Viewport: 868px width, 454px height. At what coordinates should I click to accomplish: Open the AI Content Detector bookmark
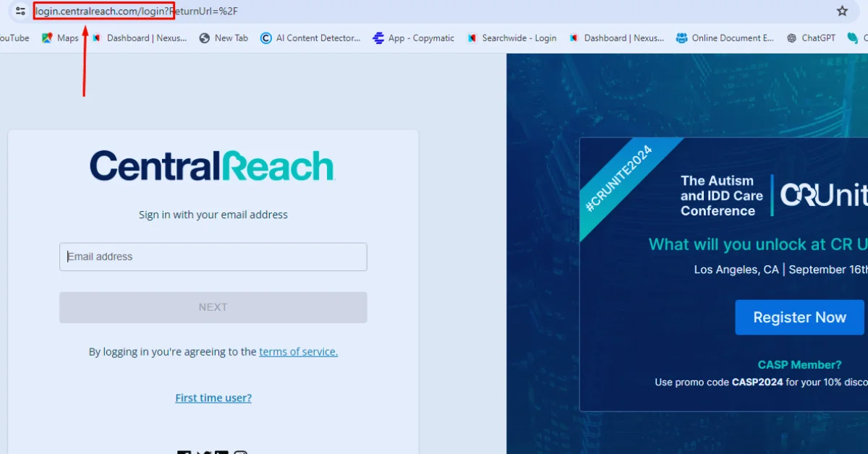point(310,38)
